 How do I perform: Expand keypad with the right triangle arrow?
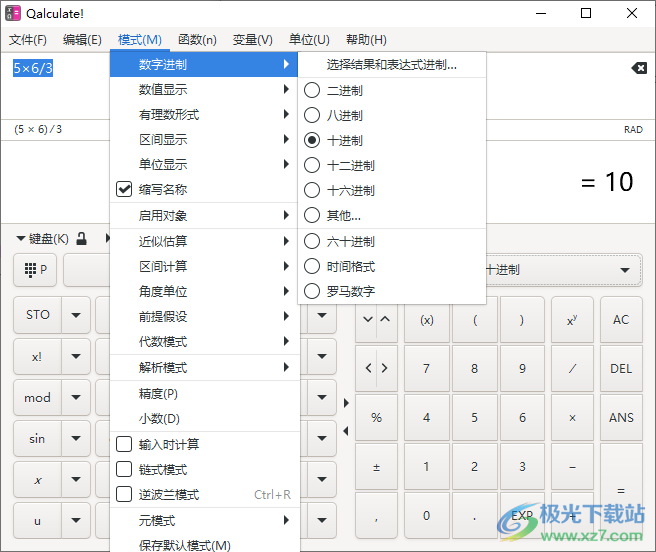point(346,403)
